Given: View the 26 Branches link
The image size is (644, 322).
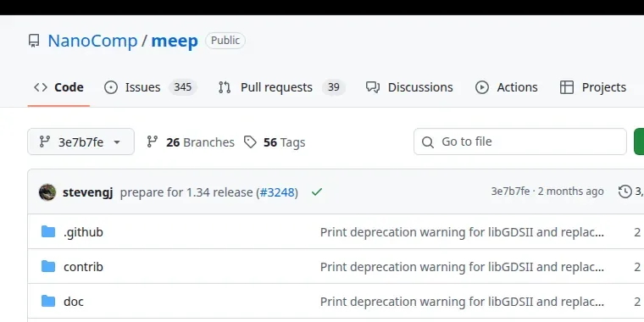Looking at the screenshot, I should (x=191, y=142).
